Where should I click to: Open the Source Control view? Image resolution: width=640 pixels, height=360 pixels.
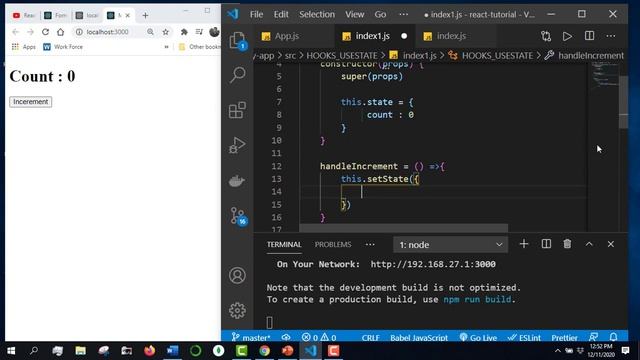click(x=238, y=216)
